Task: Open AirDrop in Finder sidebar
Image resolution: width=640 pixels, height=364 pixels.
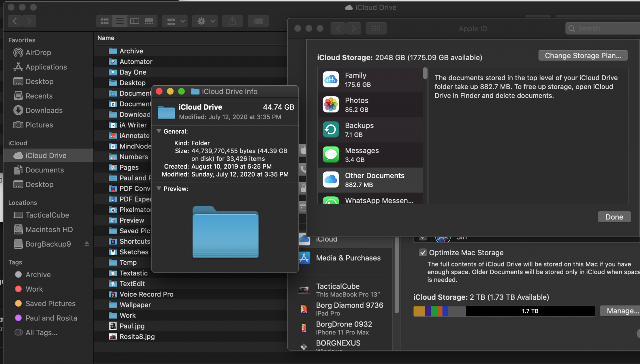Action: 32,52
